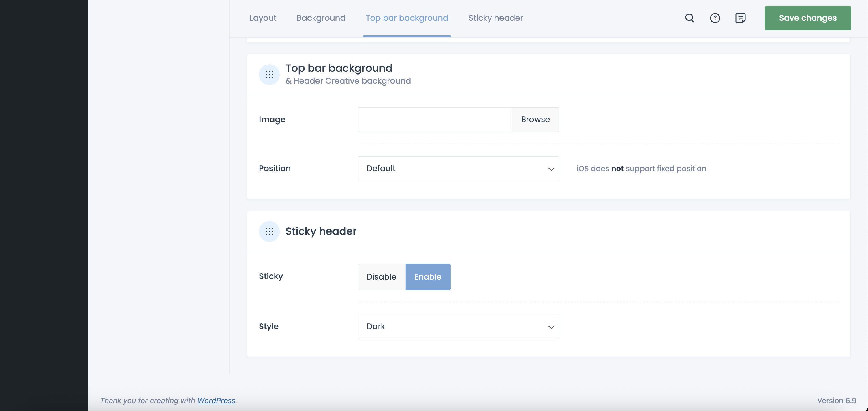Click the Style dropdown chevron arrow
Image resolution: width=868 pixels, height=411 pixels.
pyautogui.click(x=551, y=327)
